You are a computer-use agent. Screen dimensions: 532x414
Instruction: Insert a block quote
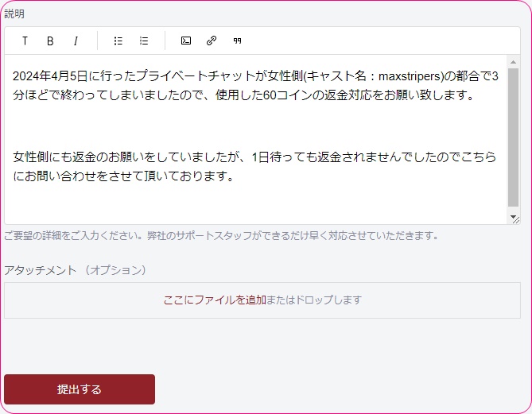coord(237,41)
